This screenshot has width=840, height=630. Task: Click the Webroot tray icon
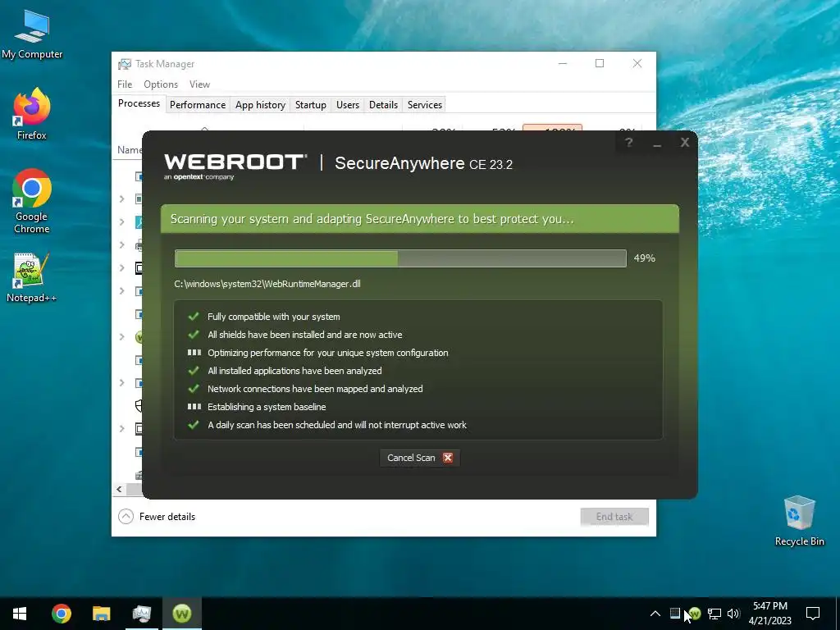695,614
